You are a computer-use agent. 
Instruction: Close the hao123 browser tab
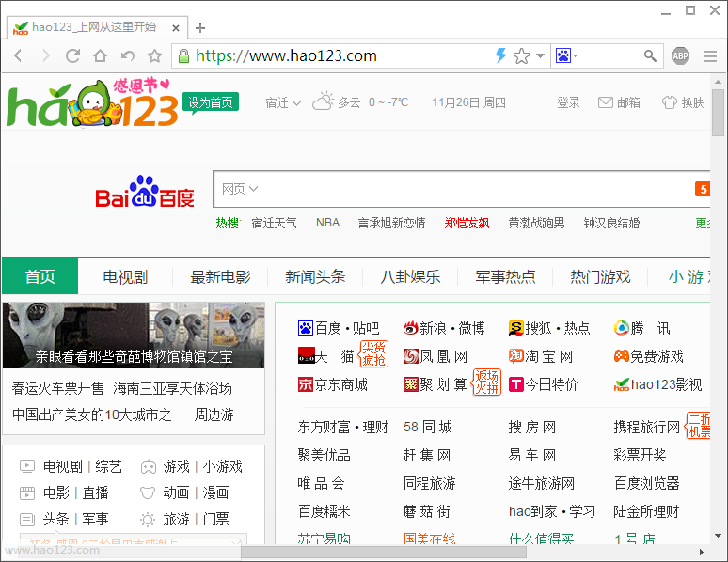(176, 28)
